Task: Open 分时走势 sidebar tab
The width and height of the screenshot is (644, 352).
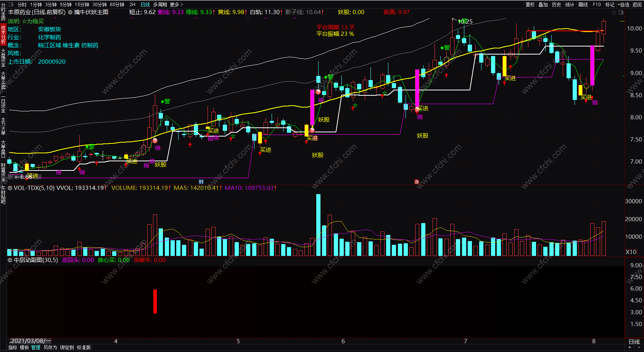Action: pos(3,11)
